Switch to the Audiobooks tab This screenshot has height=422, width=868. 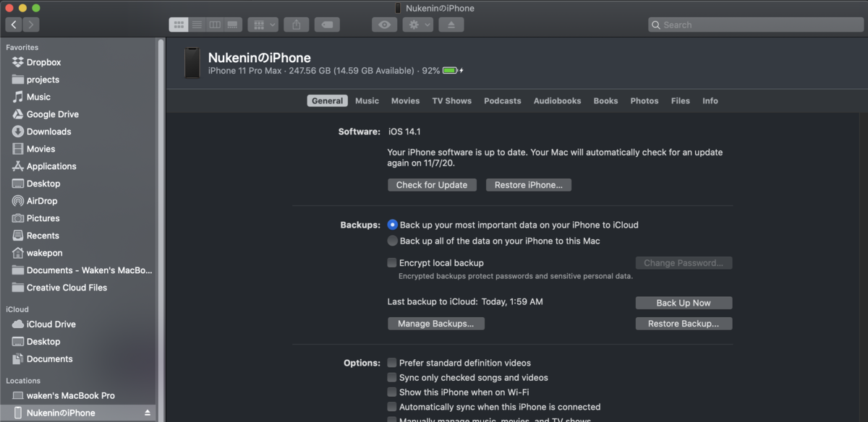pos(557,101)
